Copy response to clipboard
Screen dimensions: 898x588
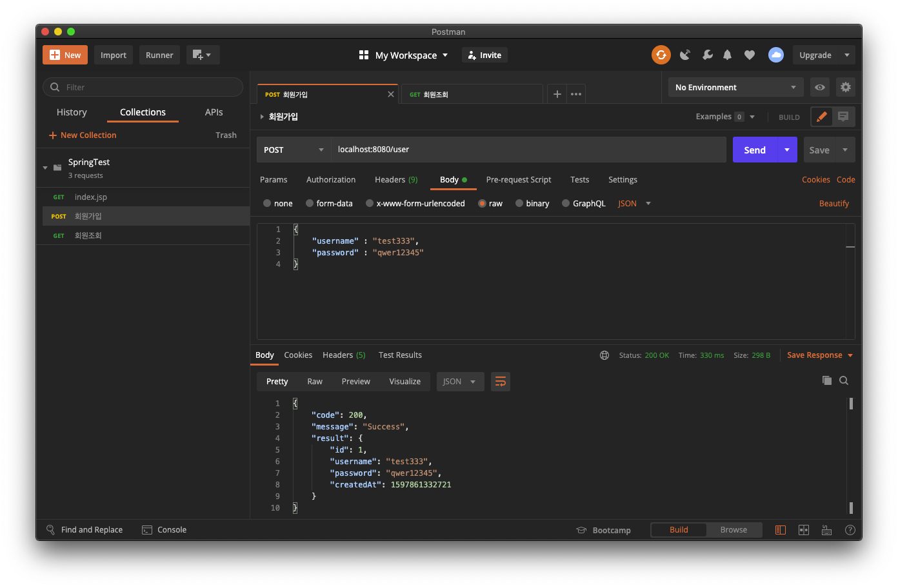click(827, 380)
